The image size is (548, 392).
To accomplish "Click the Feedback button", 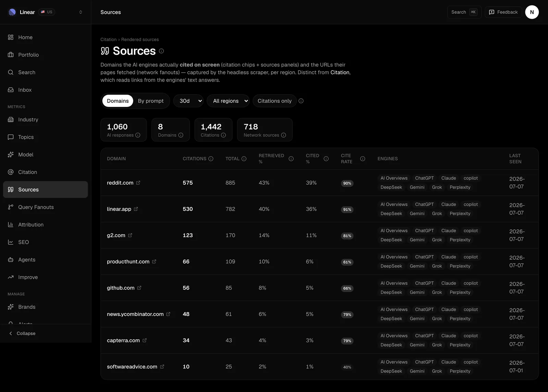I will pos(503,12).
